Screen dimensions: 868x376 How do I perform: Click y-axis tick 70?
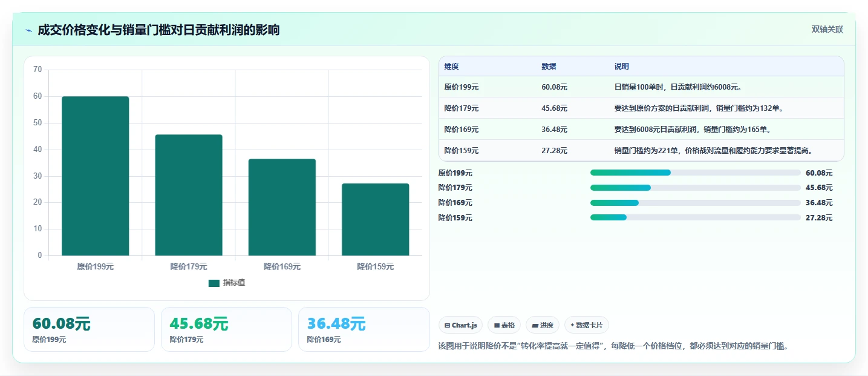pos(38,70)
